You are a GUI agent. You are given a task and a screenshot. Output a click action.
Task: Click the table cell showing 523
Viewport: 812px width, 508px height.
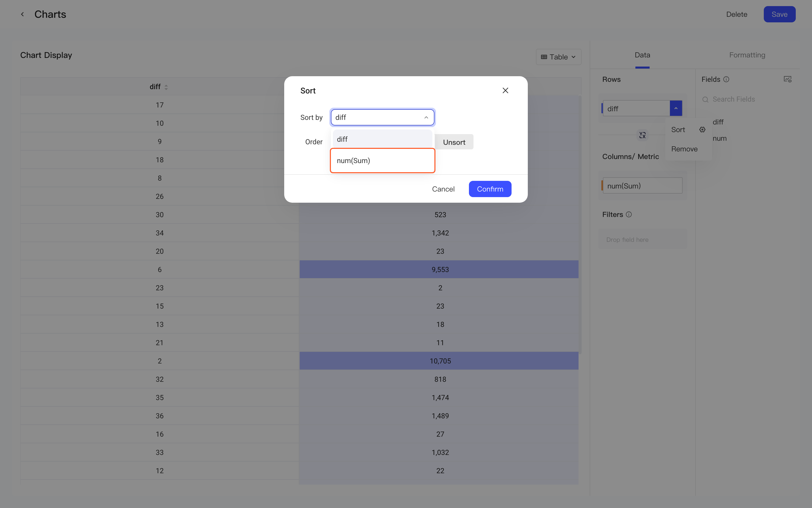[x=439, y=215]
